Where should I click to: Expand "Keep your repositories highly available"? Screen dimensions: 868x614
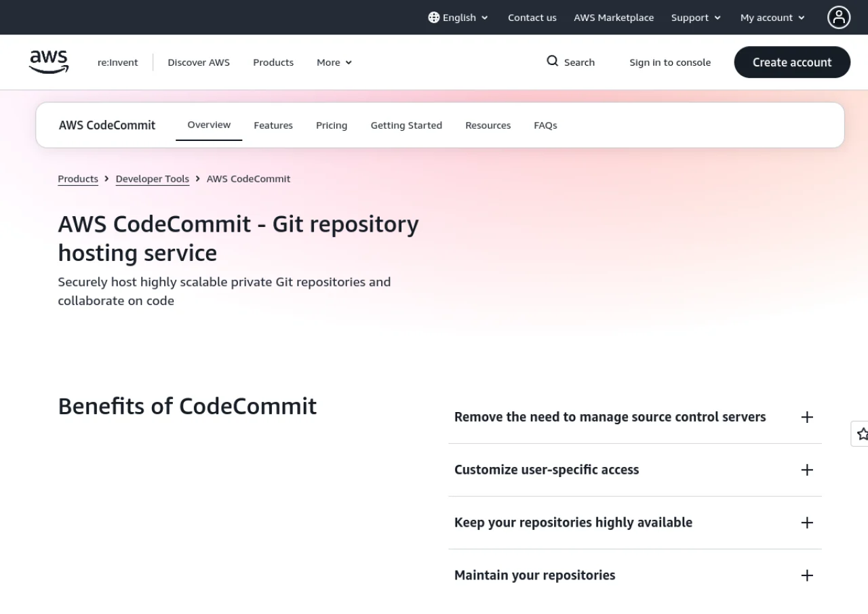tap(635, 523)
